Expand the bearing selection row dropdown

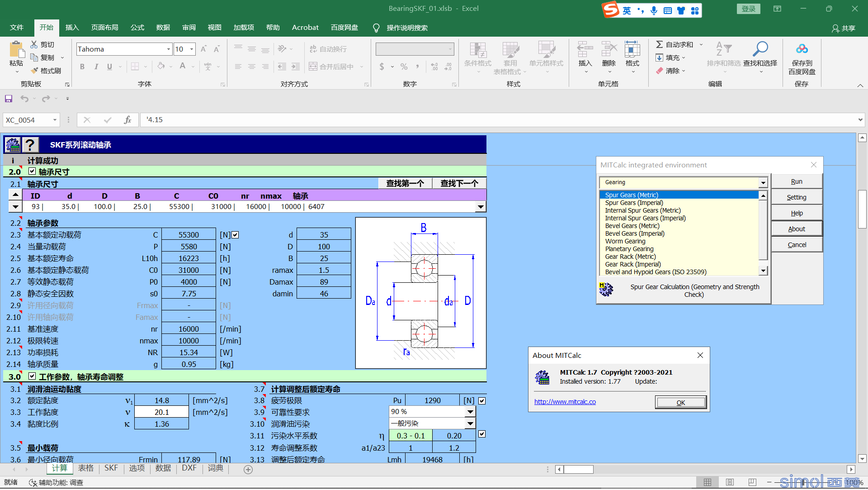click(481, 207)
